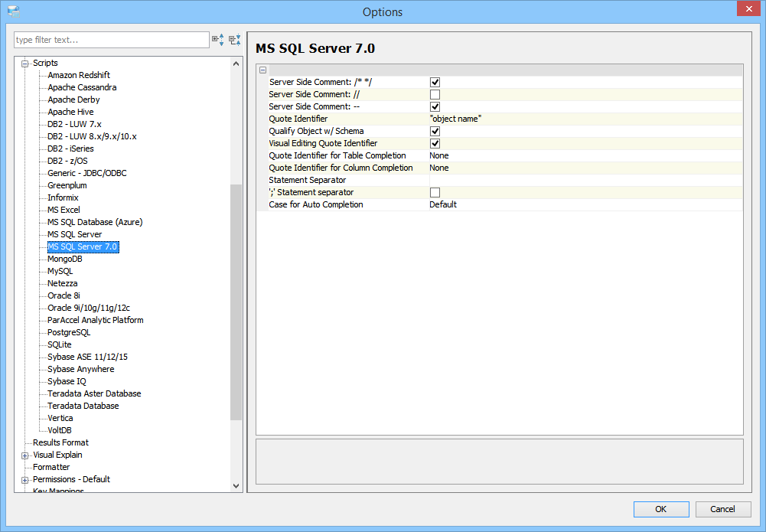This screenshot has height=532, width=766.
Task: Click the expand all tree nodes icon
Action: click(218, 40)
